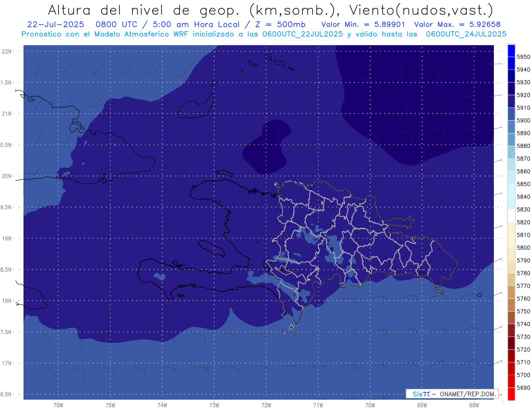Viewport: 532px width, 411px height.
Task: Click the 5750 label on the color scale
Action: (x=524, y=312)
